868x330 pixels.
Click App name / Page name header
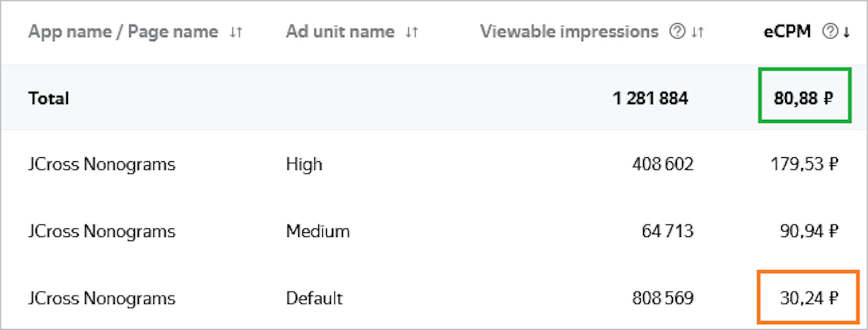tap(123, 32)
